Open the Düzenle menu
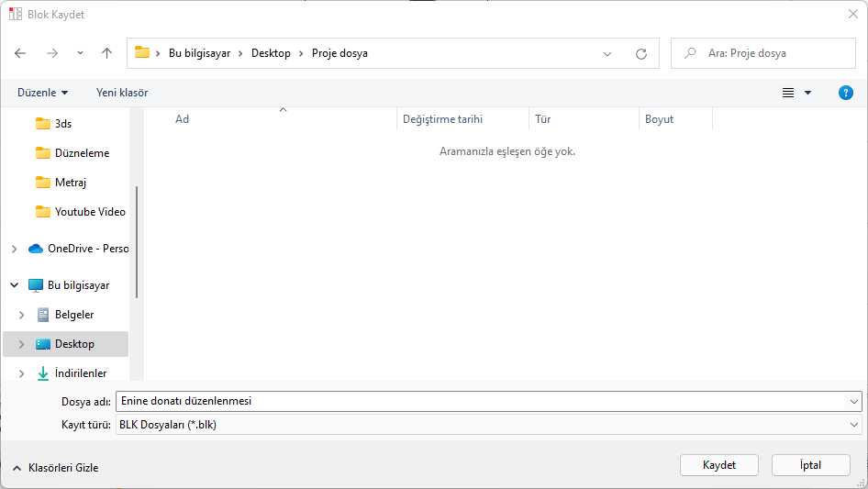Viewport: 868px width, 489px height. 42,93
